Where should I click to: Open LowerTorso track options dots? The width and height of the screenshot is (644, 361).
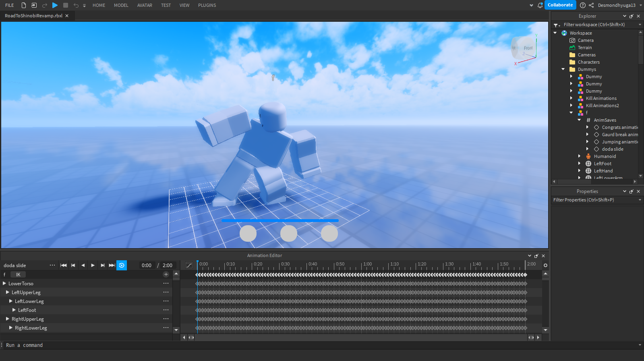(x=166, y=283)
